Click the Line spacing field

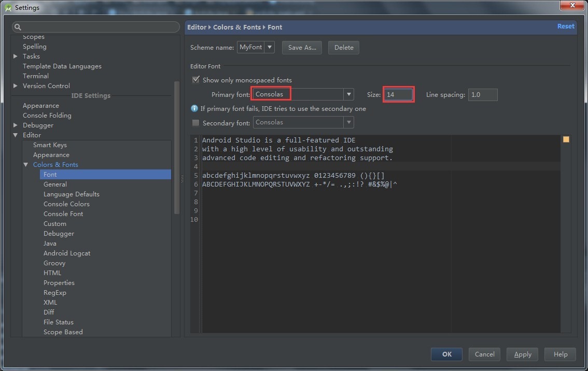click(482, 95)
